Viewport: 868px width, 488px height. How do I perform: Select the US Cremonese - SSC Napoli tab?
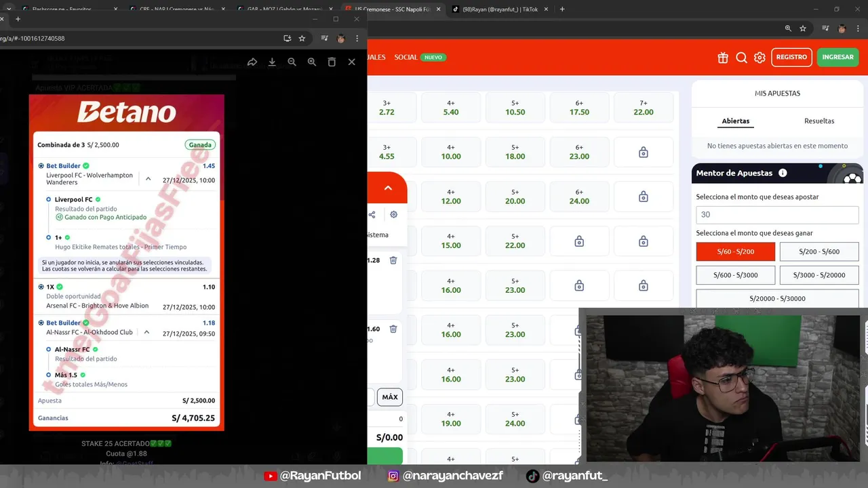click(x=393, y=9)
